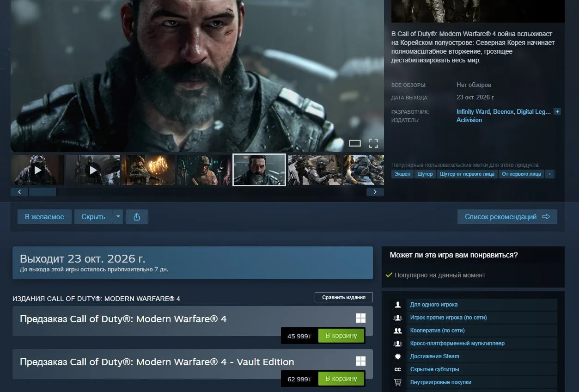579x392 pixels.
Task: Select the thumbnail with the glowing fire circle
Action: [148, 170]
